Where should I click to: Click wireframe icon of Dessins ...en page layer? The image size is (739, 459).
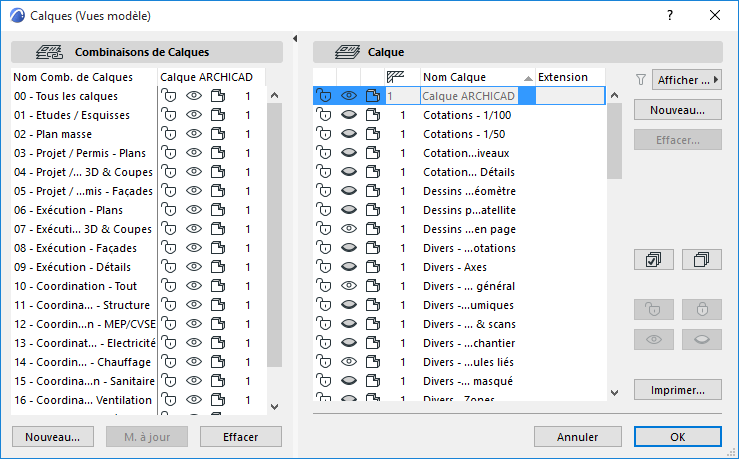coord(373,229)
